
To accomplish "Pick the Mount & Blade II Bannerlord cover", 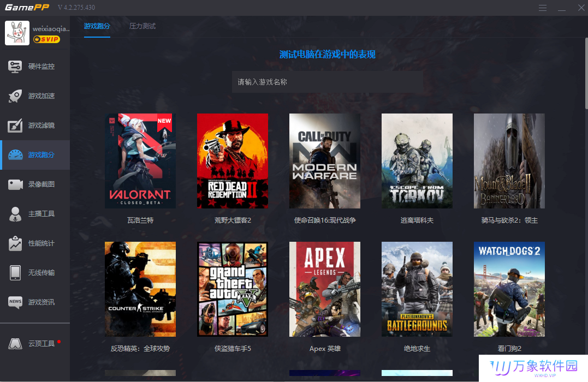I will [x=509, y=161].
